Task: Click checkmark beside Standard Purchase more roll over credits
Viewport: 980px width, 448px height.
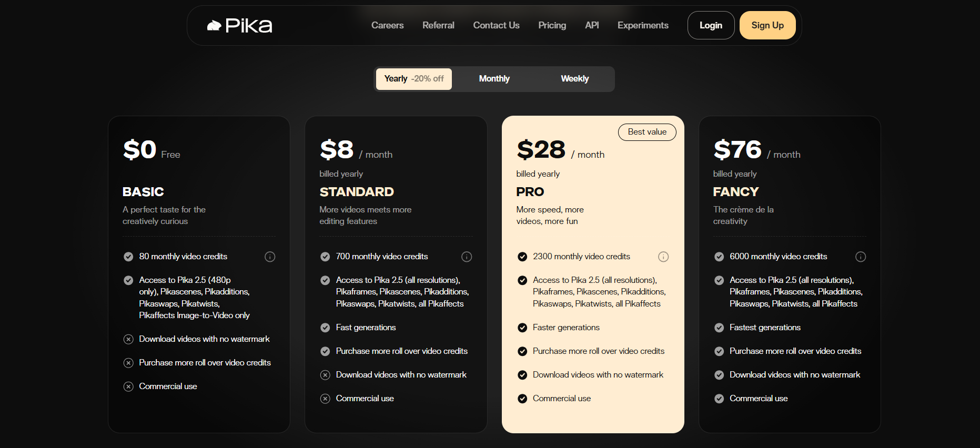Action: click(325, 351)
